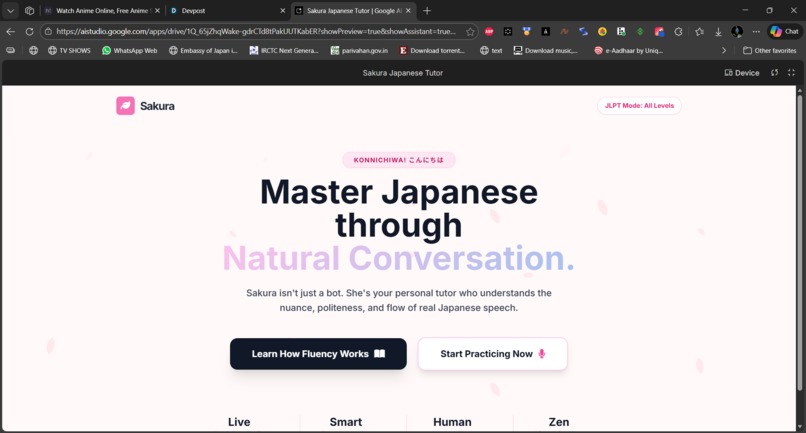Open the TV SHOWS bookmark

coord(69,50)
